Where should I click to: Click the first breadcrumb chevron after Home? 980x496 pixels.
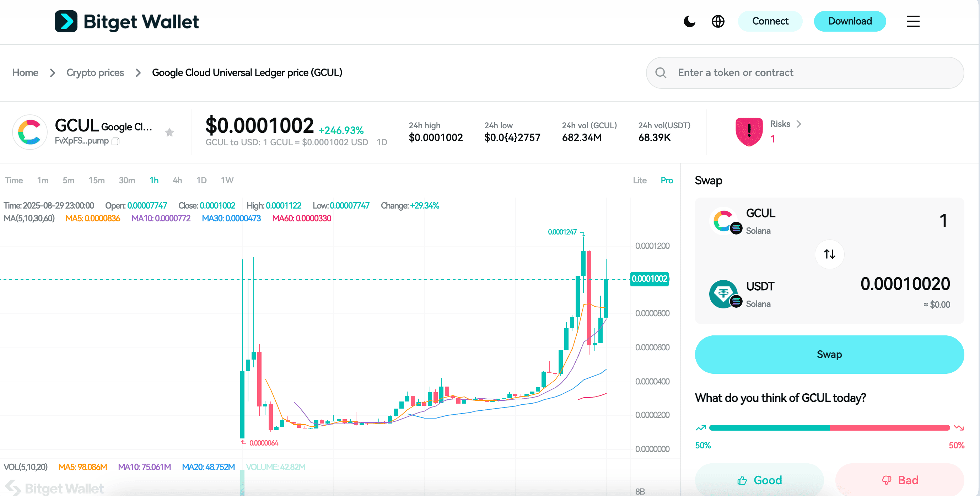tap(53, 72)
